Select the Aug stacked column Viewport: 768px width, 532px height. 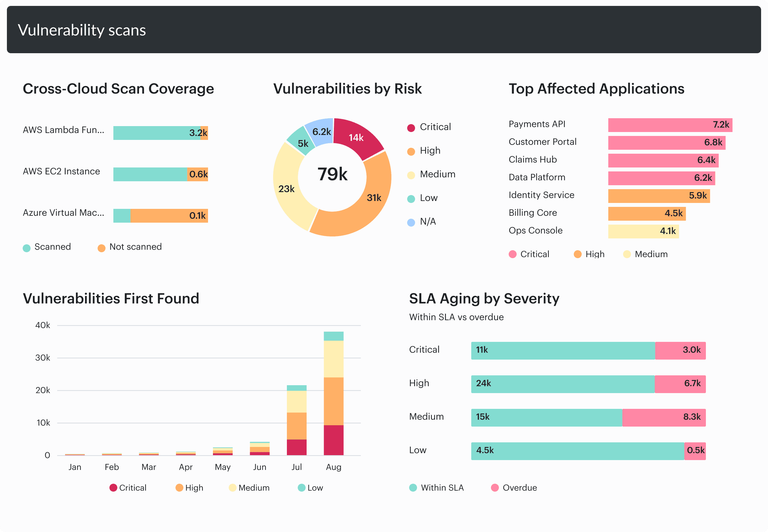334,393
